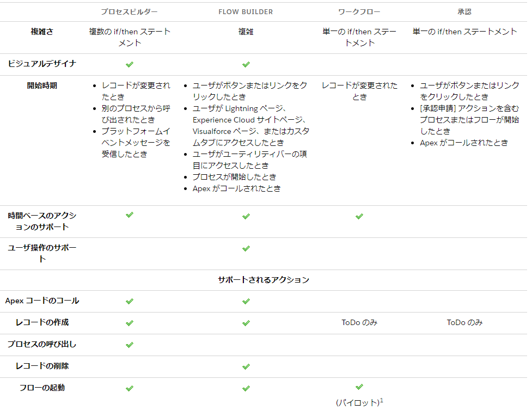Viewport: 532px width, 410px height.
Task: Select the FLOW BUILDER column header
Action: coord(246,12)
